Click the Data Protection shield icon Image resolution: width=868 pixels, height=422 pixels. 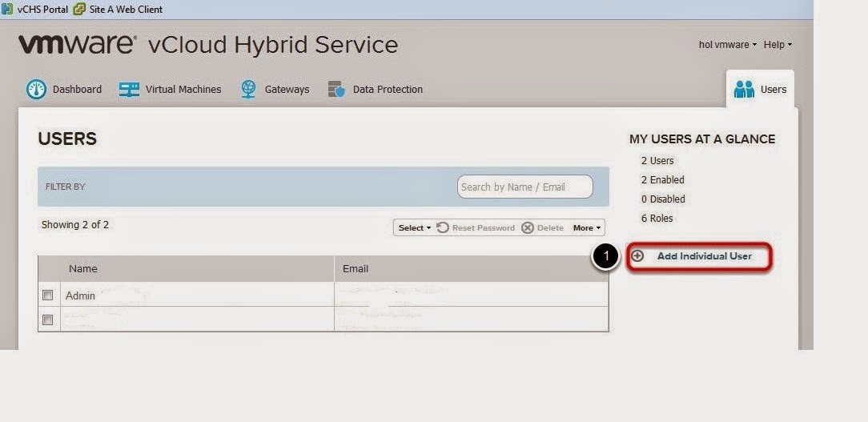(336, 89)
